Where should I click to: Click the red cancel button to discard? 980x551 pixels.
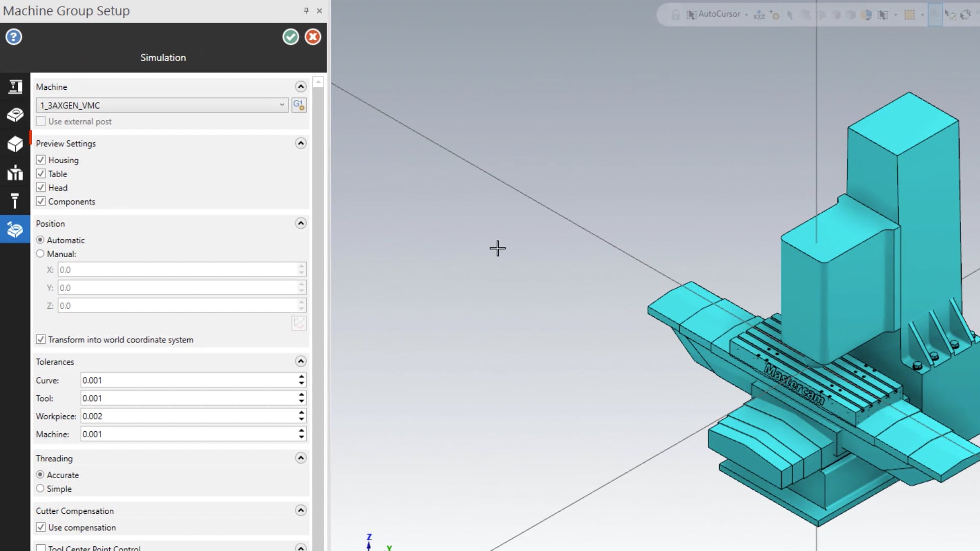(x=312, y=37)
